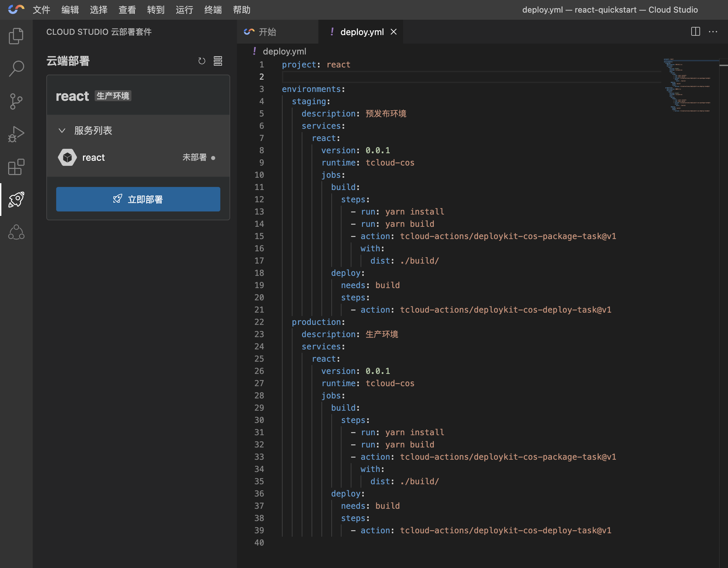The width and height of the screenshot is (728, 568).
Task: Open the collaboration circles icon in activity bar
Action: (16, 232)
